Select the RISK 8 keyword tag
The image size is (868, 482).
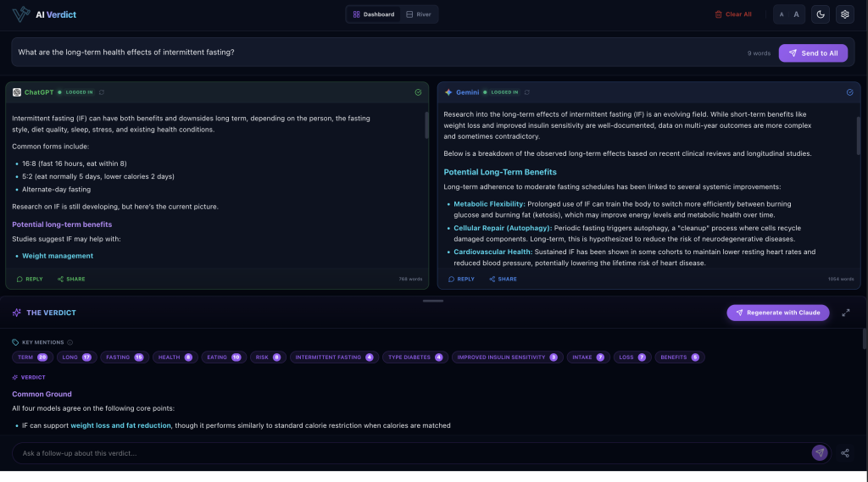click(x=268, y=357)
